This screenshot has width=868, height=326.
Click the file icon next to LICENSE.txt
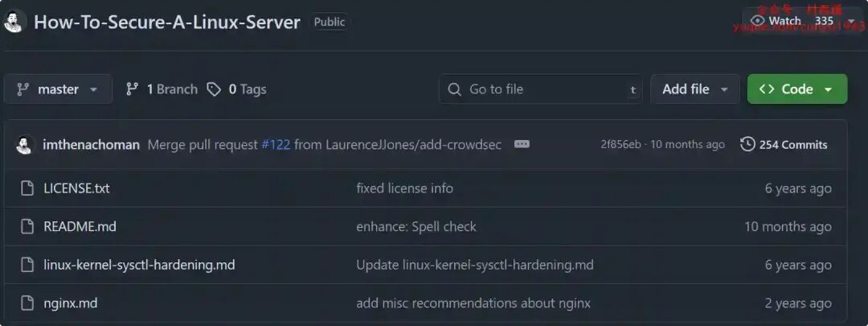(27, 188)
